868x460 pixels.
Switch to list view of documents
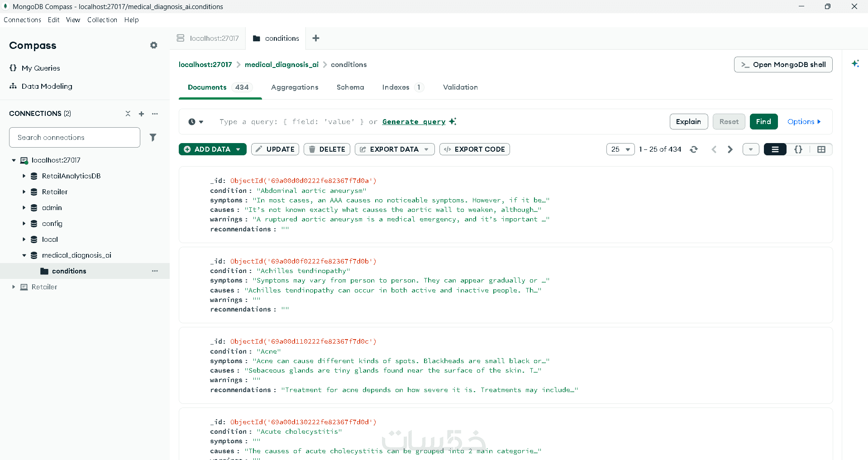[x=775, y=149]
